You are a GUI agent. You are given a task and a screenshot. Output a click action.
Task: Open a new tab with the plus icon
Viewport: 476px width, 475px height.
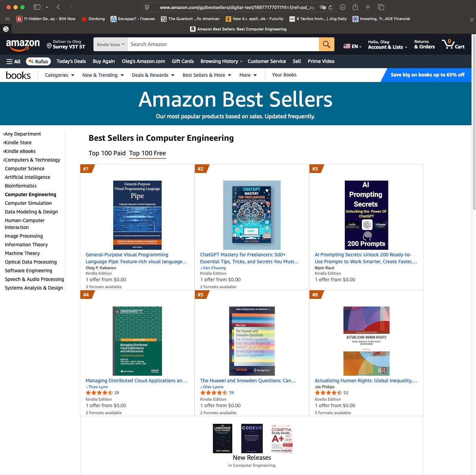pyautogui.click(x=368, y=7)
